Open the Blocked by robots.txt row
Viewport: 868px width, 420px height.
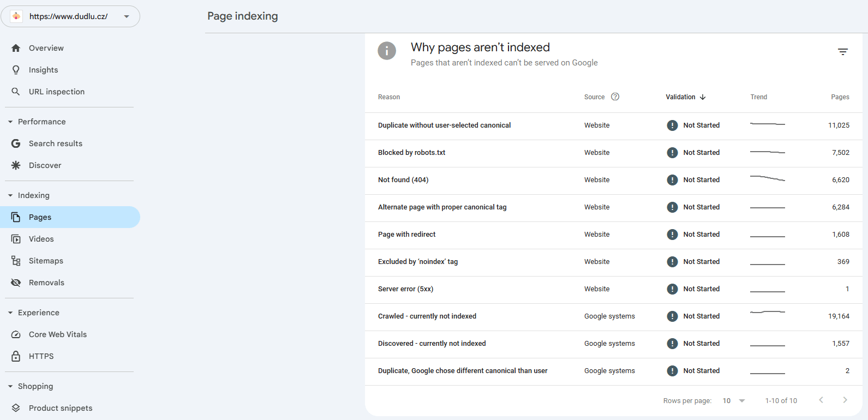411,153
